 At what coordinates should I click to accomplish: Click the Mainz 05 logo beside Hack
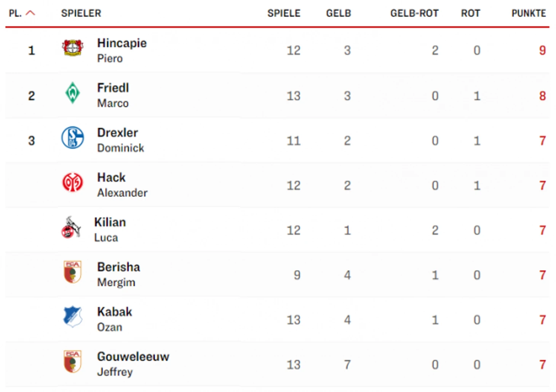(x=72, y=182)
